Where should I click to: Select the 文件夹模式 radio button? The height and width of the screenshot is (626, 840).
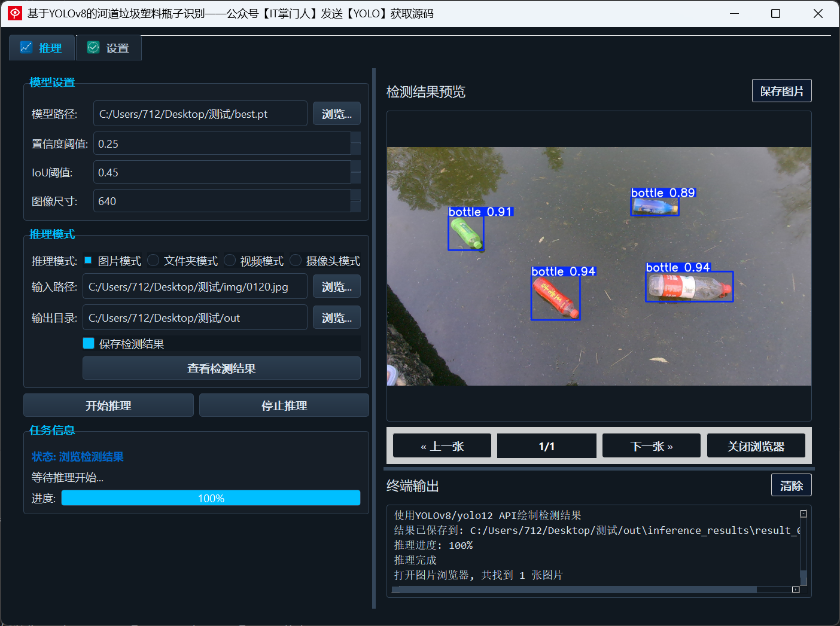[x=153, y=260]
